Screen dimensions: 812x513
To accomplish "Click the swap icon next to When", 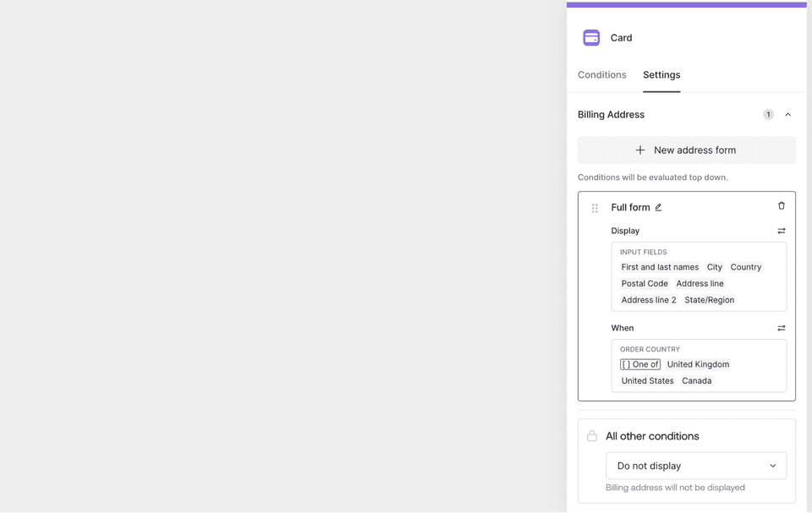I will (x=782, y=328).
